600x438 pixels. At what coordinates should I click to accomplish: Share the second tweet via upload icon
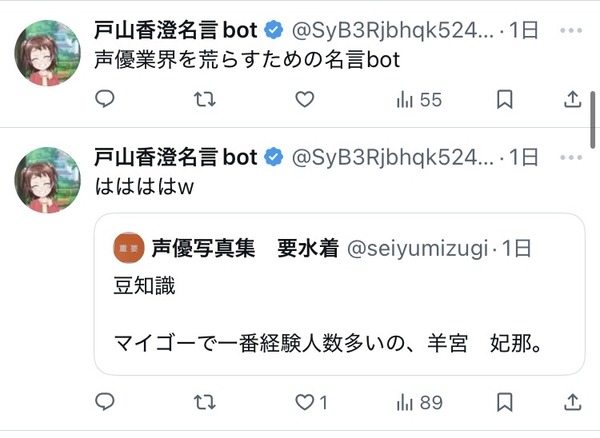tap(572, 402)
